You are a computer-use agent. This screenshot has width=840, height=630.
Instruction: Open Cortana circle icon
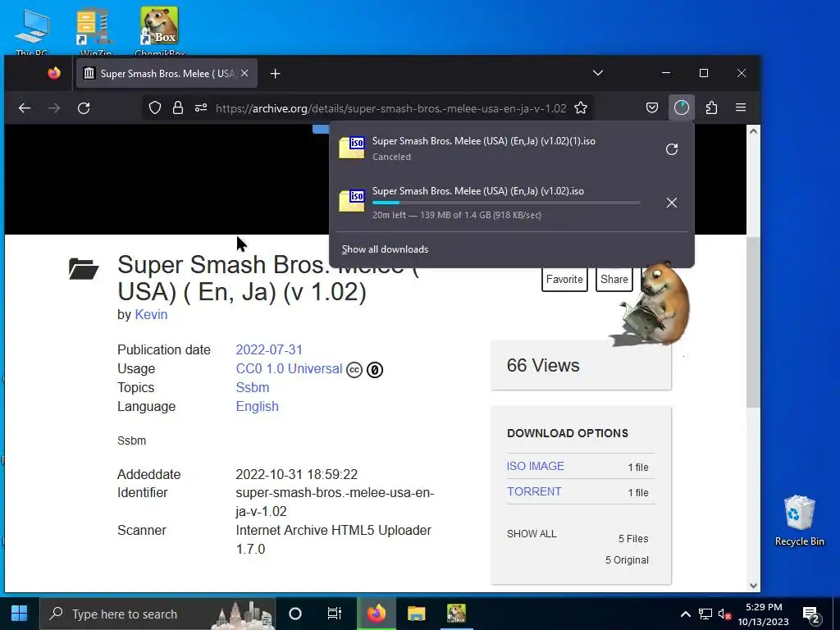coord(295,614)
